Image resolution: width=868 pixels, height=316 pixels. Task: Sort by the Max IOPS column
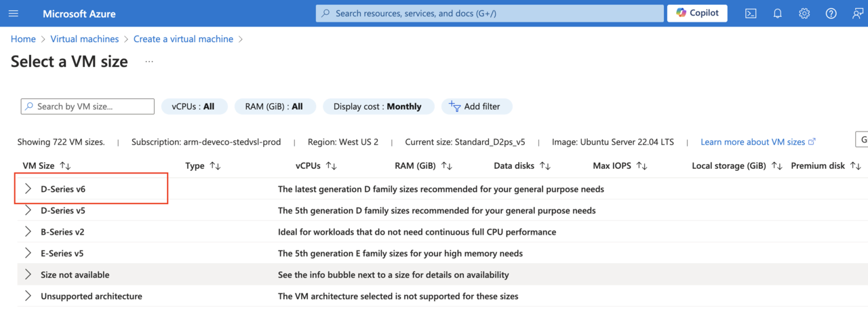pos(620,165)
